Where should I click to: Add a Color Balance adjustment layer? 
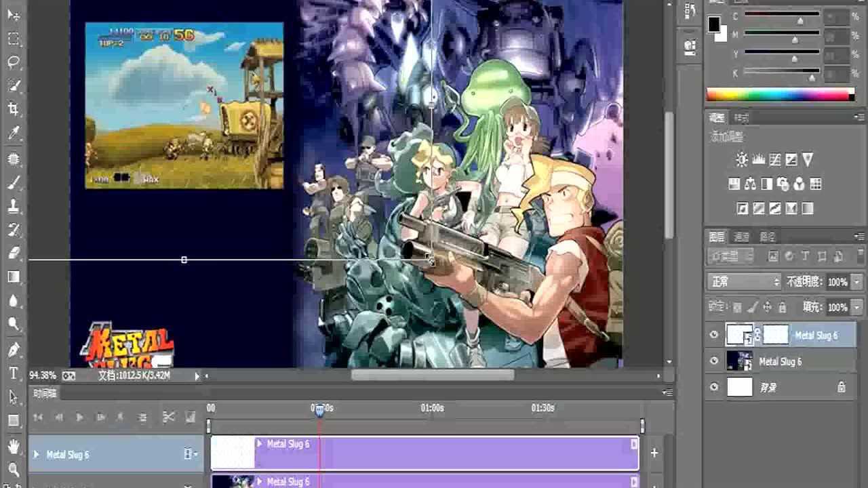click(751, 184)
